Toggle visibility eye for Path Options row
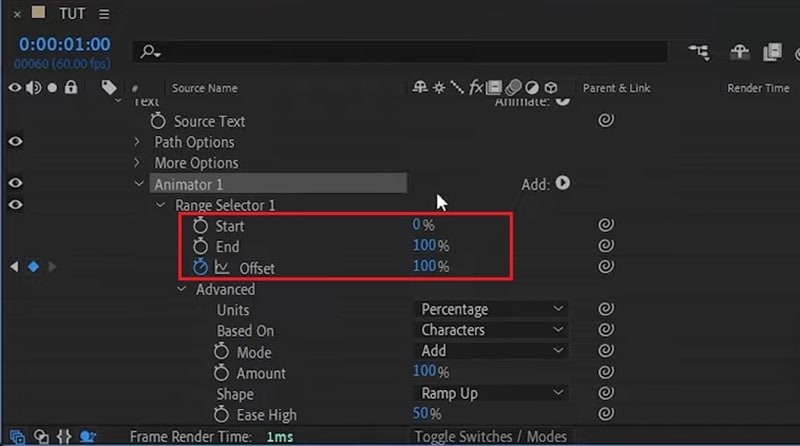800x446 pixels. 15,141
